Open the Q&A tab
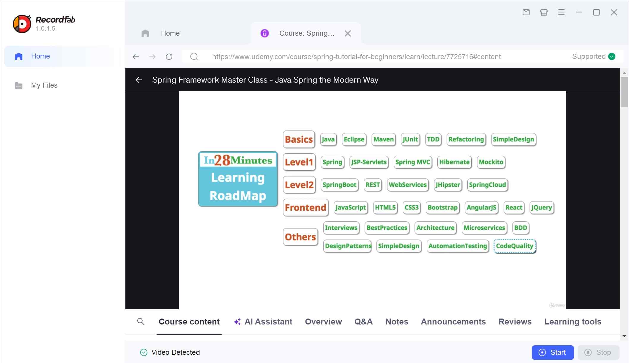The height and width of the screenshot is (364, 629). [363, 322]
